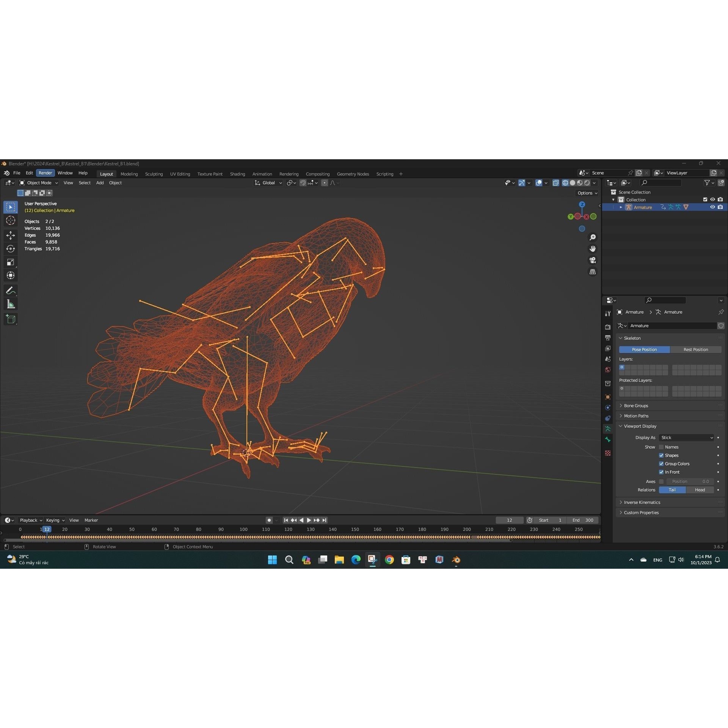728x728 pixels.
Task: Enable snapping with the magnet icon
Action: [x=303, y=183]
